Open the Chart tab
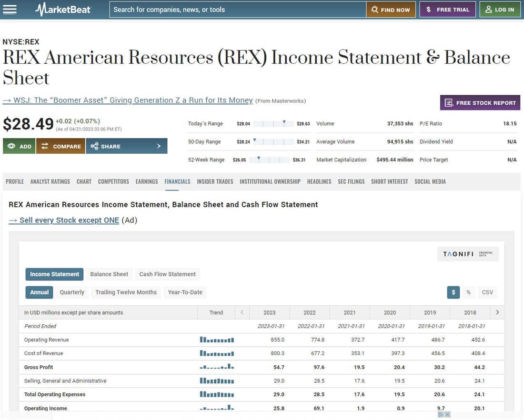Image resolution: width=524 pixels, height=420 pixels. coord(84,181)
